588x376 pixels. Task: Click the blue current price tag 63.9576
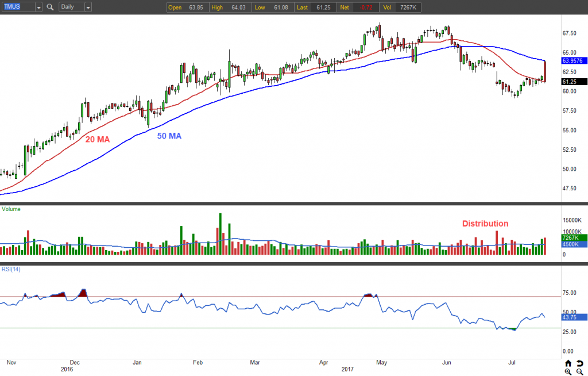573,60
